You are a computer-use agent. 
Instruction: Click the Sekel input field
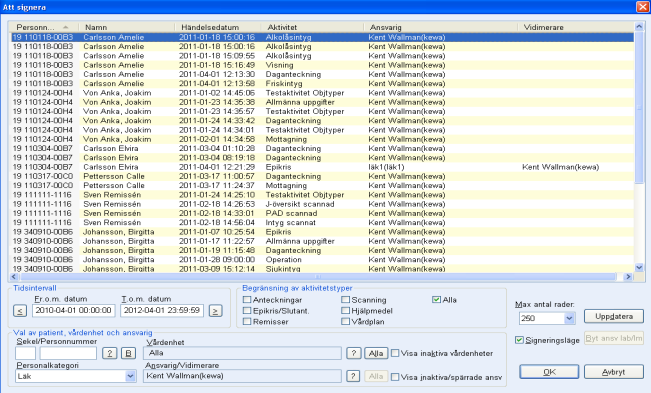(25, 353)
